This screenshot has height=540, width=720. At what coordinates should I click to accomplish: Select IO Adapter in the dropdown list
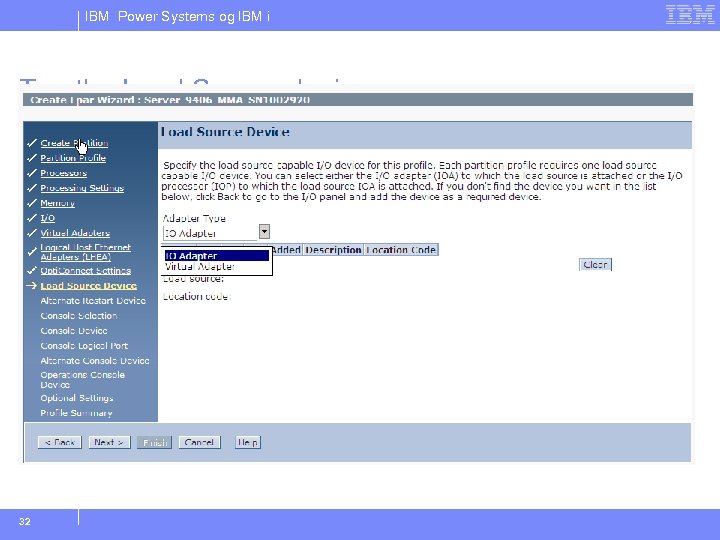point(217,256)
